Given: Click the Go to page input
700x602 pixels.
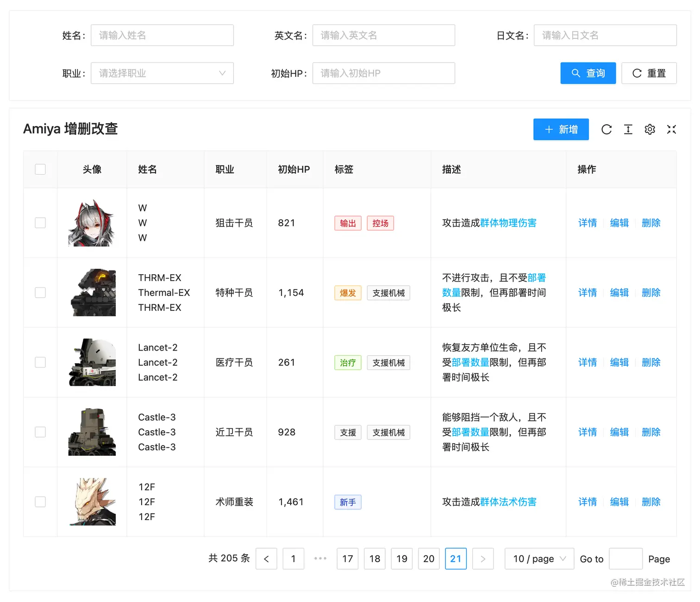Looking at the screenshot, I should tap(626, 559).
